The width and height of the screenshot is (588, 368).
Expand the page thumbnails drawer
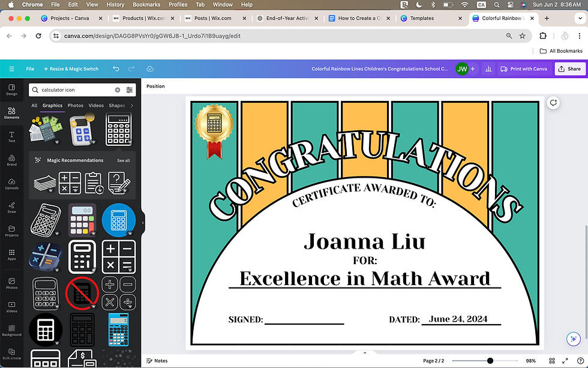click(365, 353)
